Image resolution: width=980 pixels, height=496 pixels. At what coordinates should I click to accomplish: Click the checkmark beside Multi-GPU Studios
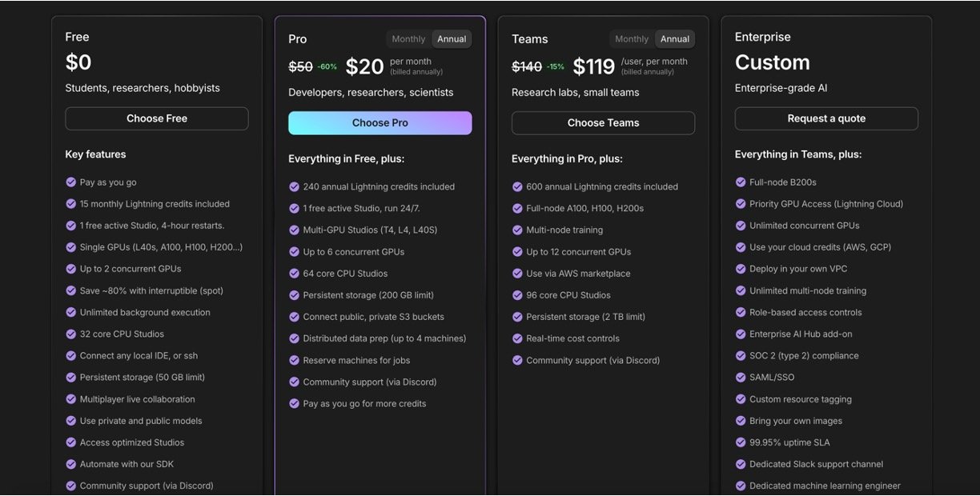pyautogui.click(x=294, y=230)
